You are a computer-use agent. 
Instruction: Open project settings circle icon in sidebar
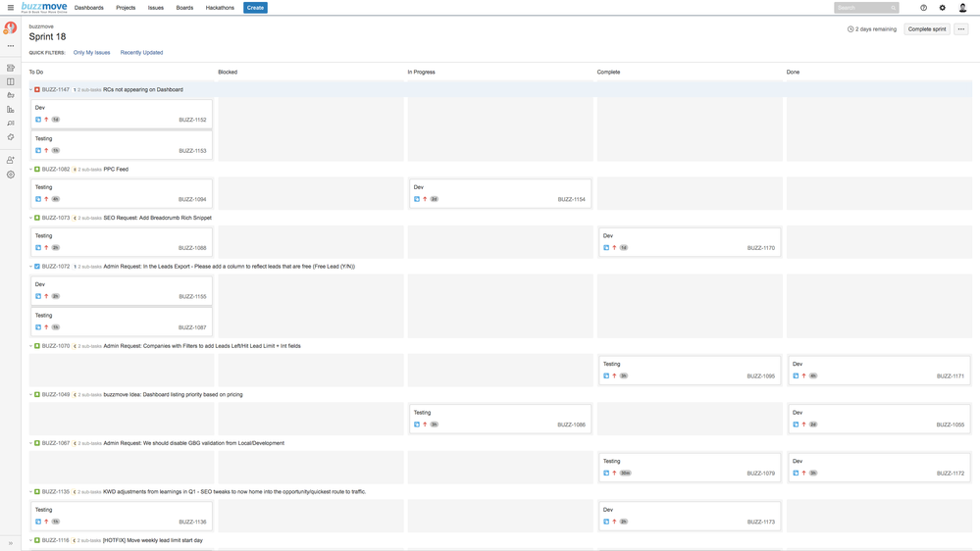(x=11, y=175)
